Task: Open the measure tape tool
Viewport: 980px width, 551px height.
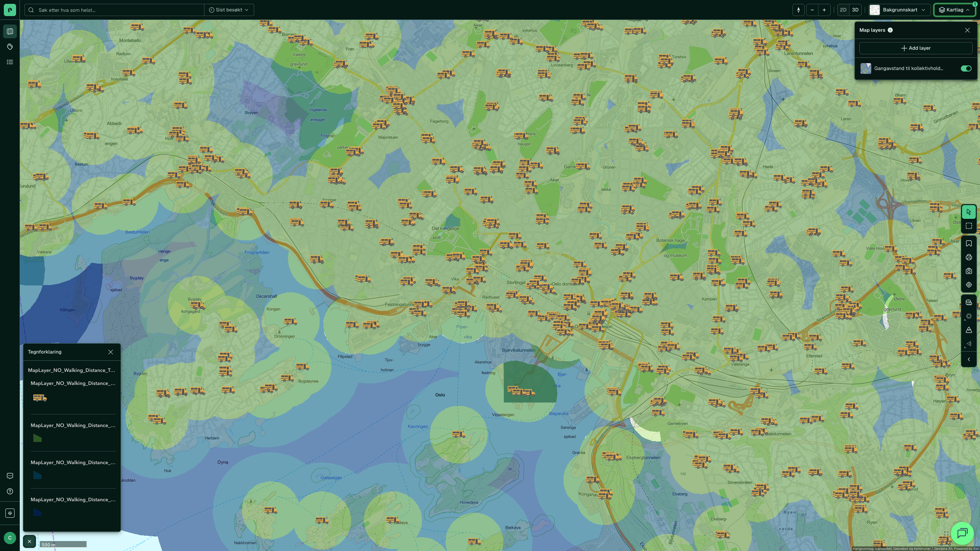Action: [969, 303]
